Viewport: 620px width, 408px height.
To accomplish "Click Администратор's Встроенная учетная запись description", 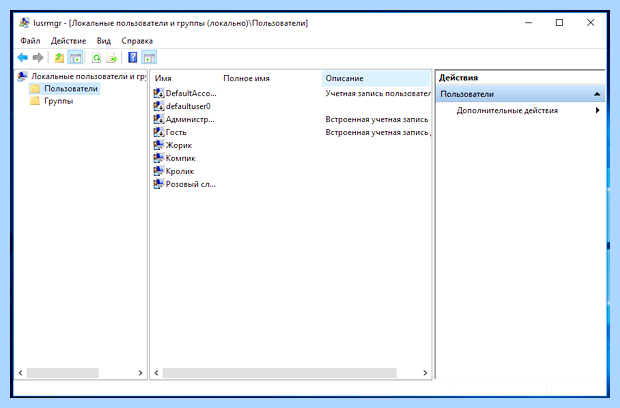I will point(377,119).
